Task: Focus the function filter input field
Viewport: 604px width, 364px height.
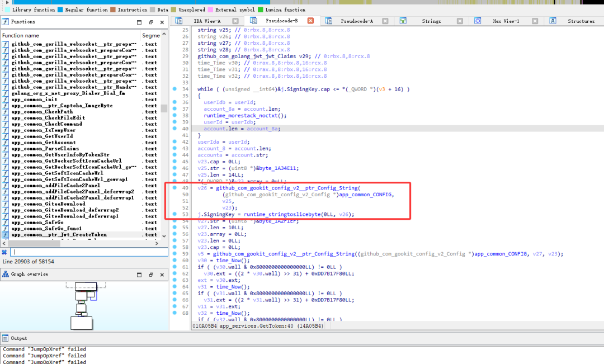Action: point(88,252)
